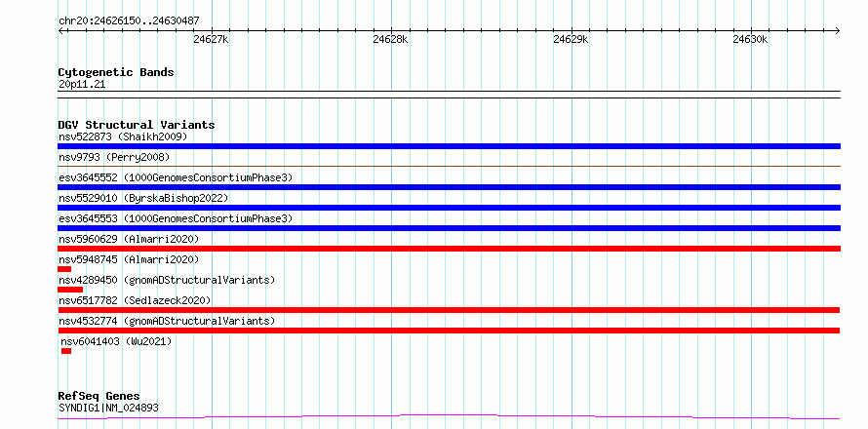The image size is (868, 429).
Task: Click the magenta SYNDIG1 gene line
Action: coord(449,416)
